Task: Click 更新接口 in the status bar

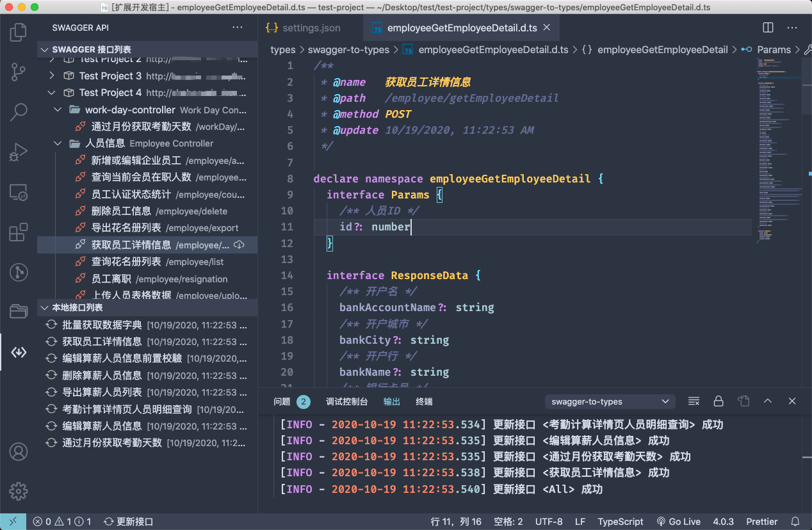Action: coord(128,522)
